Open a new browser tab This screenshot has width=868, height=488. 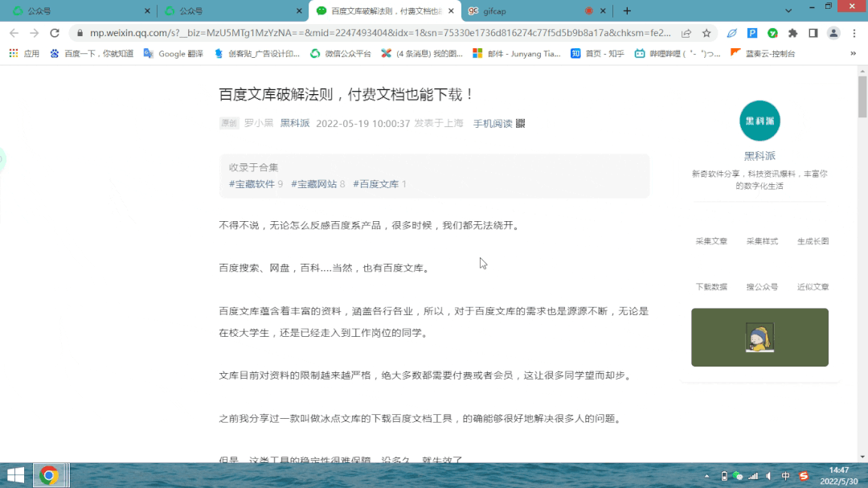tap(627, 10)
